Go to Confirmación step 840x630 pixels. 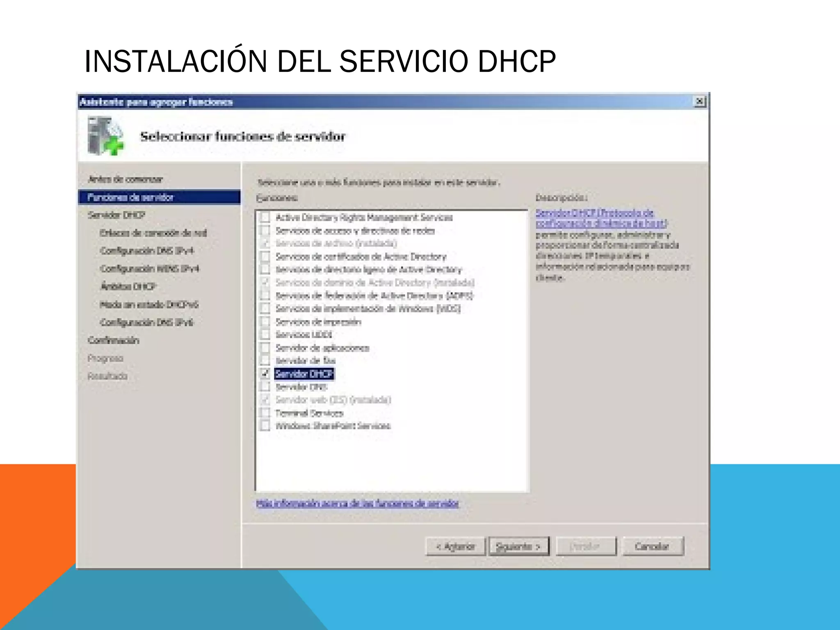[x=114, y=340]
